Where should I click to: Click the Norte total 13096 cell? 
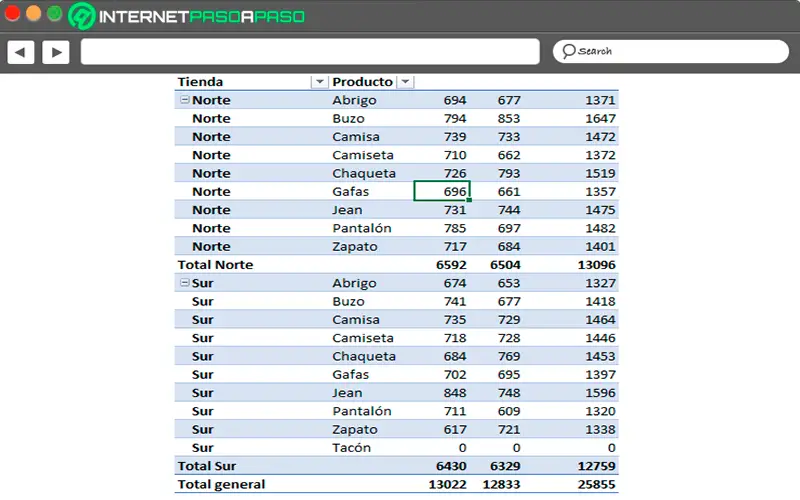point(596,265)
